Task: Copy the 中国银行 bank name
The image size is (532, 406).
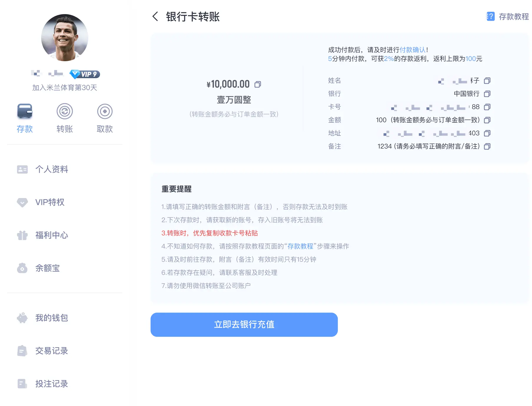Action: pos(487,94)
